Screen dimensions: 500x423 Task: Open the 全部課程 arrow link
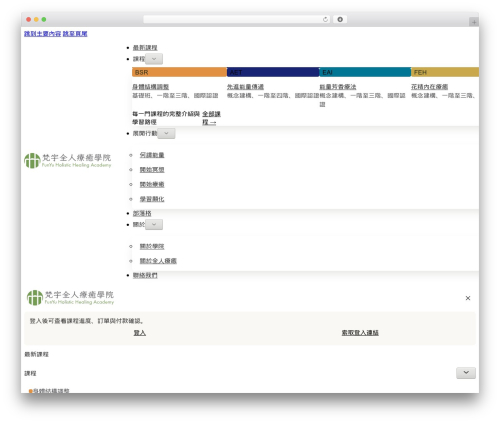pyautogui.click(x=211, y=118)
